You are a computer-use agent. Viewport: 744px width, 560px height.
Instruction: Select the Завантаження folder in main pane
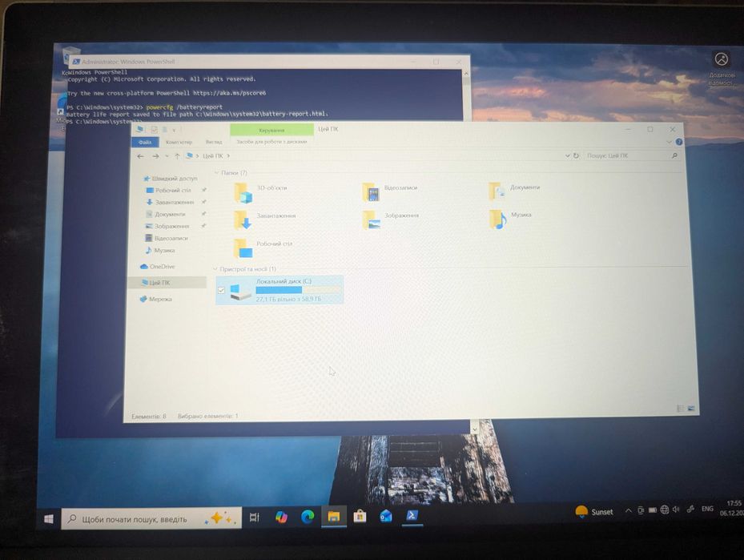264,220
